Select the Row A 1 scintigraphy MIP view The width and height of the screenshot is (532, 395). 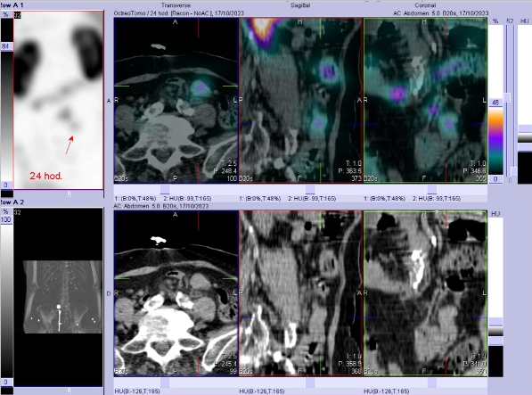58,100
